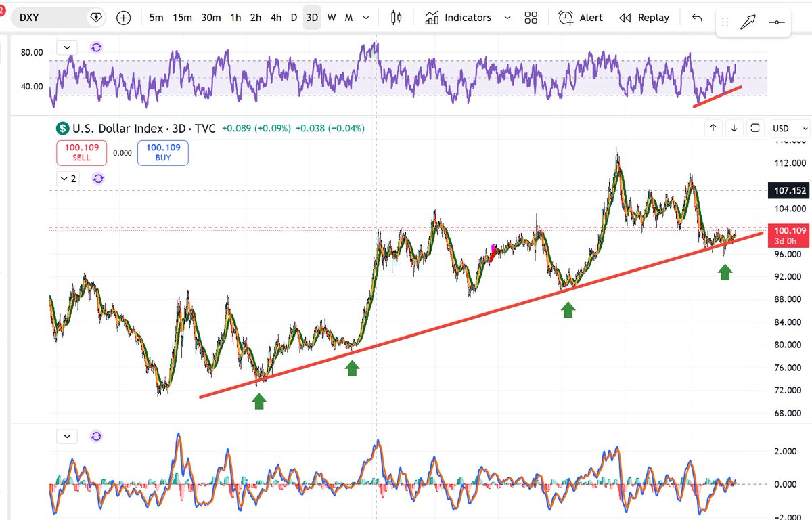Select the 2h interval
This screenshot has height=520, width=812.
click(x=256, y=18)
